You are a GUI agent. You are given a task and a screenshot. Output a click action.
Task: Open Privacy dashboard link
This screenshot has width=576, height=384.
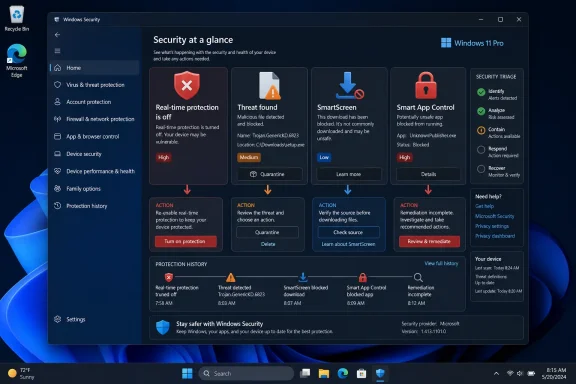click(495, 236)
